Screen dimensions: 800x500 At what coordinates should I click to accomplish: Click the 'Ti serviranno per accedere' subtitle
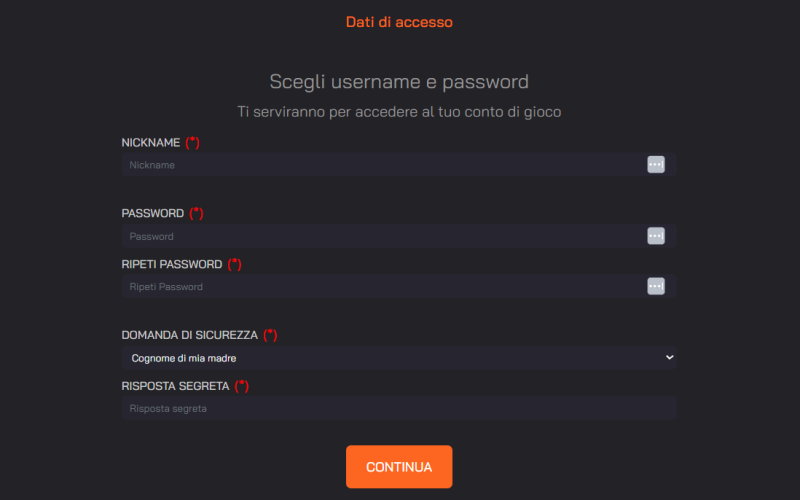[x=399, y=112]
